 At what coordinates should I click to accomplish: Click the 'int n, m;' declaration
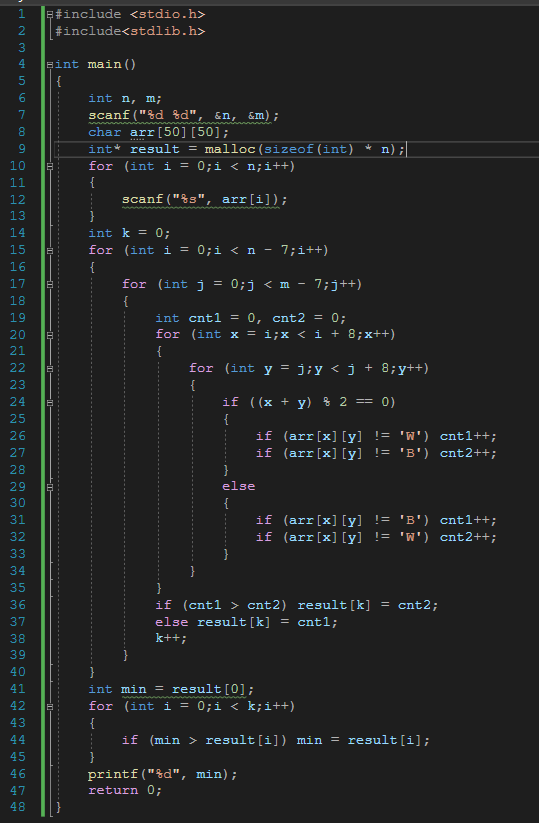125,98
